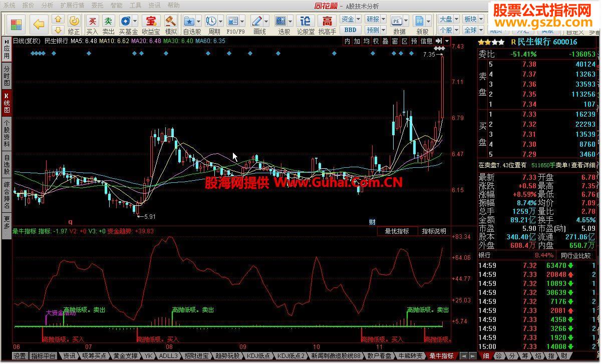Open the 工具 menu
This screenshot has height=364, width=602.
tap(135, 6)
